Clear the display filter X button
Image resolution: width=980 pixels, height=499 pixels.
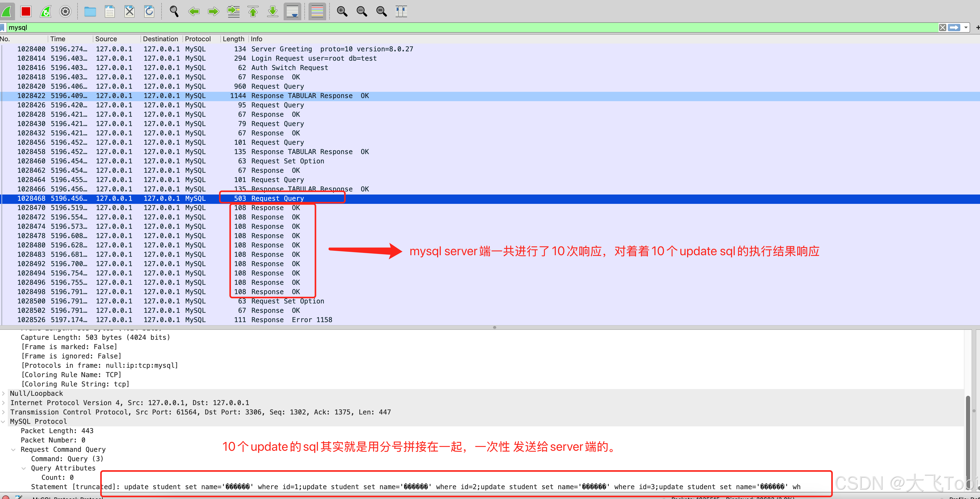click(942, 27)
